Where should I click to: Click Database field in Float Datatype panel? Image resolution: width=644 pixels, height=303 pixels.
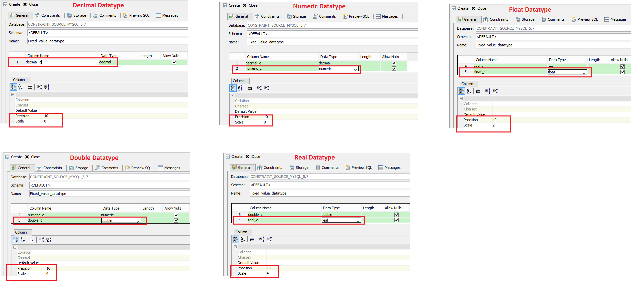pyautogui.click(x=553, y=28)
